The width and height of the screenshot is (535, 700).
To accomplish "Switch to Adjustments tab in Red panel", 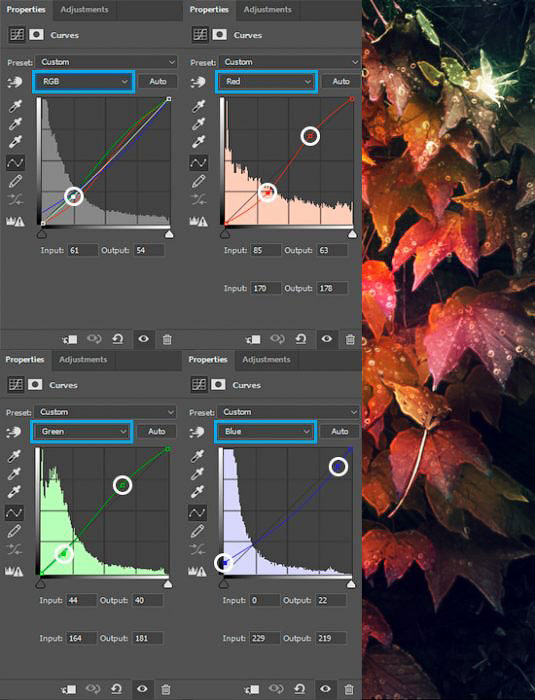I will [x=268, y=9].
